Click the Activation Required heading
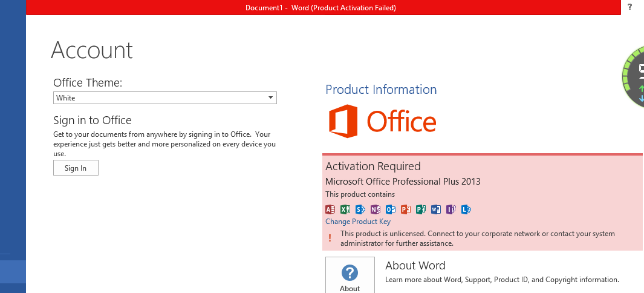The image size is (644, 293). [373, 166]
